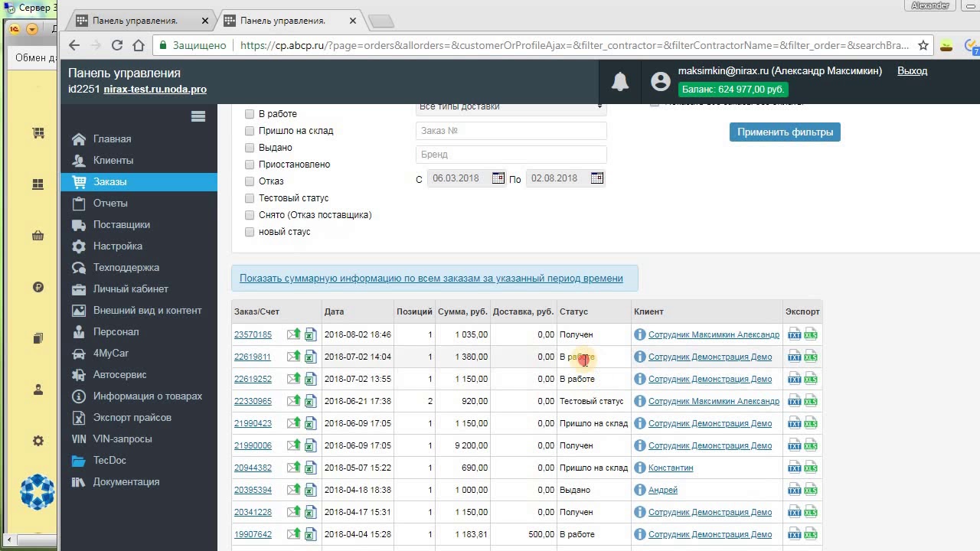Click the Excel icon for order 23570185
This screenshot has height=551, width=980.
310,334
